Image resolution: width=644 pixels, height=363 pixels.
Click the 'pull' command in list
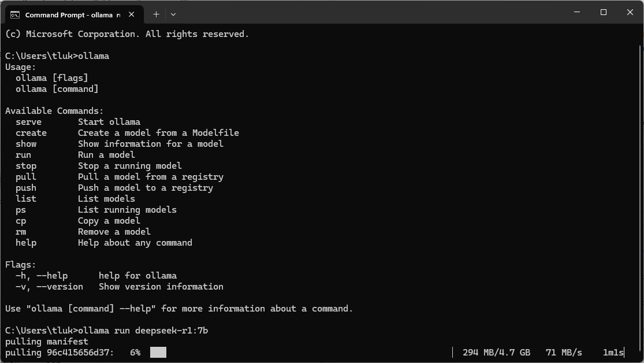26,177
